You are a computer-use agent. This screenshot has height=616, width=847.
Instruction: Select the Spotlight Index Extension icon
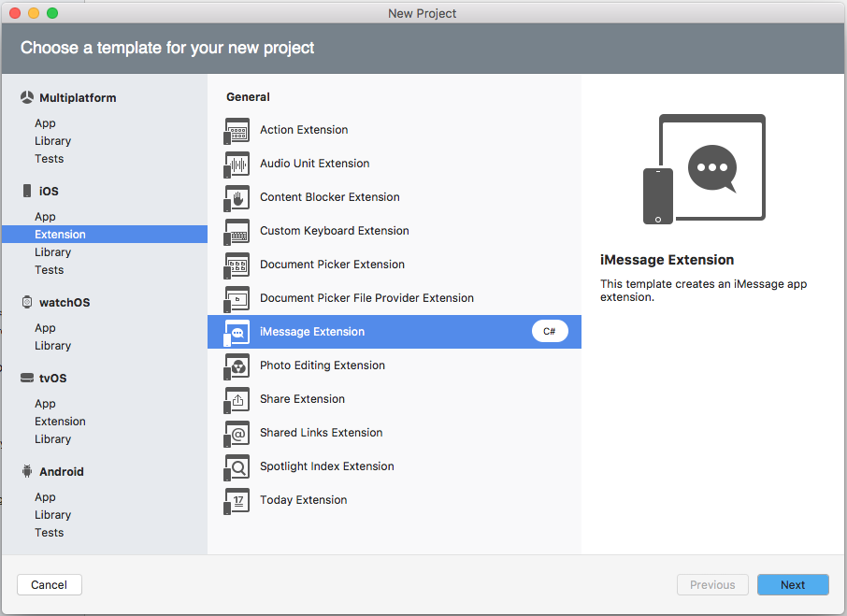(x=237, y=466)
